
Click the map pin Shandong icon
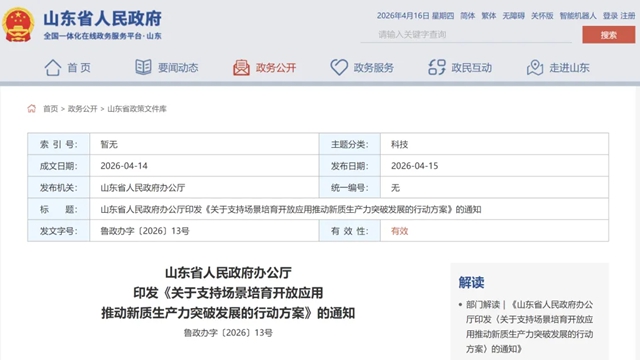[535, 67]
